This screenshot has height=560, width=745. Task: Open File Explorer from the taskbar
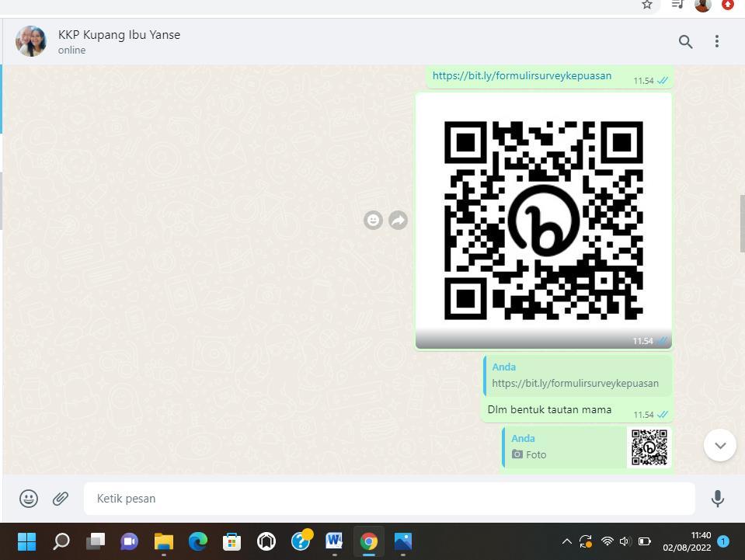(164, 541)
